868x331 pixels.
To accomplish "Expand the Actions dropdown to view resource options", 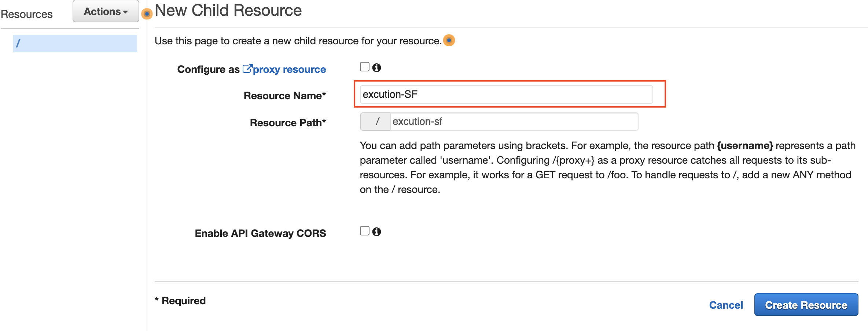I will (105, 11).
